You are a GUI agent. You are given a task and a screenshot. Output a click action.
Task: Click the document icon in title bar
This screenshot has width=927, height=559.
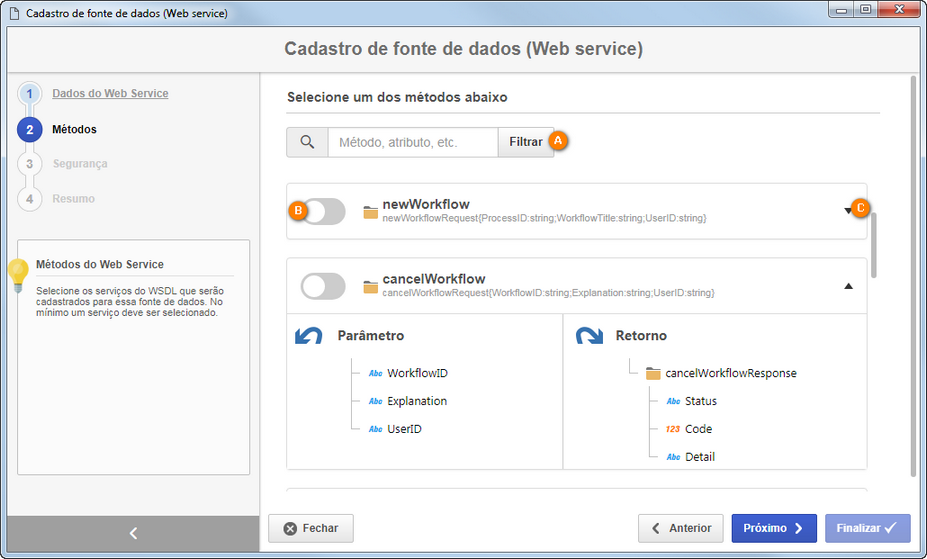pos(15,13)
